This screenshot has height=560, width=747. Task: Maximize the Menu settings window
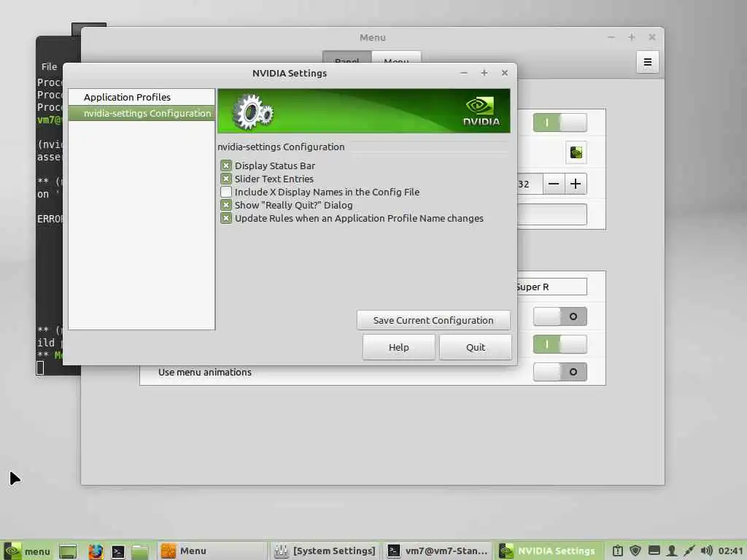[632, 37]
